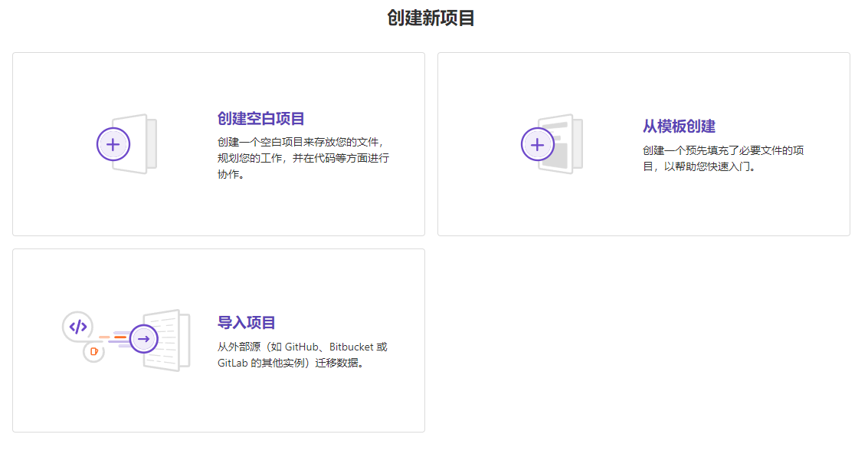This screenshot has height=454, width=868.
Task: Open the 创建空白项目 title link
Action: [261, 119]
